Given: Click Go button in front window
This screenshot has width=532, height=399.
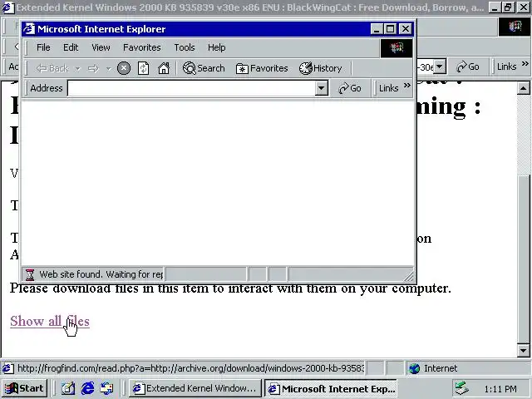Looking at the screenshot, I should point(350,88).
